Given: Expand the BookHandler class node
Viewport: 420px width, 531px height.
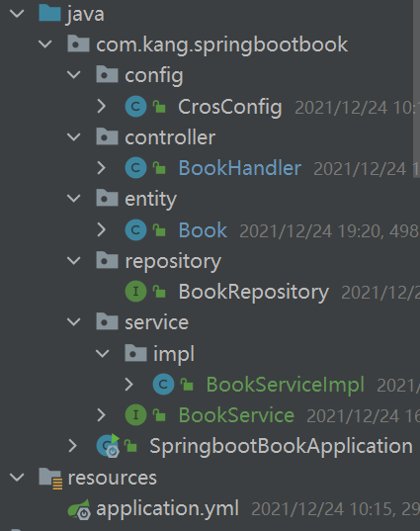Looking at the screenshot, I should [x=101, y=168].
